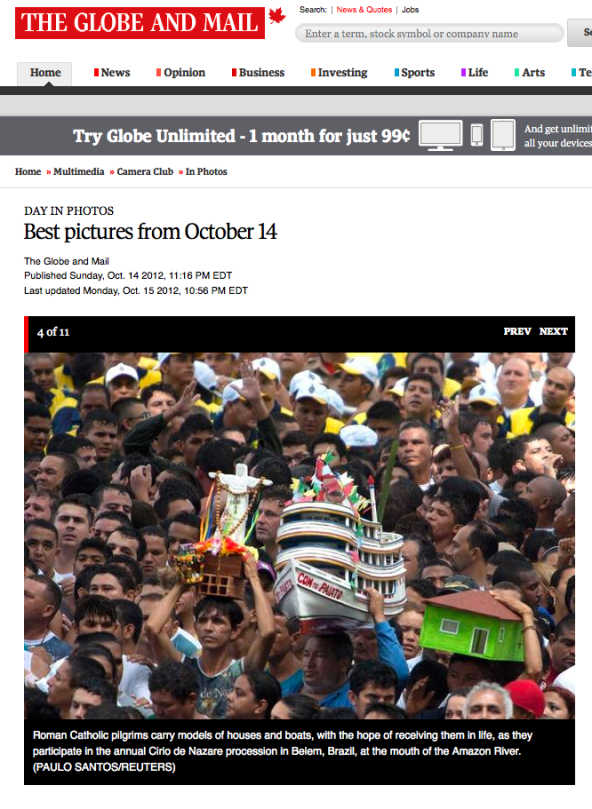Screen dimensions: 592x809
Task: Open The Globe and Mail logo homepage
Action: tap(140, 23)
